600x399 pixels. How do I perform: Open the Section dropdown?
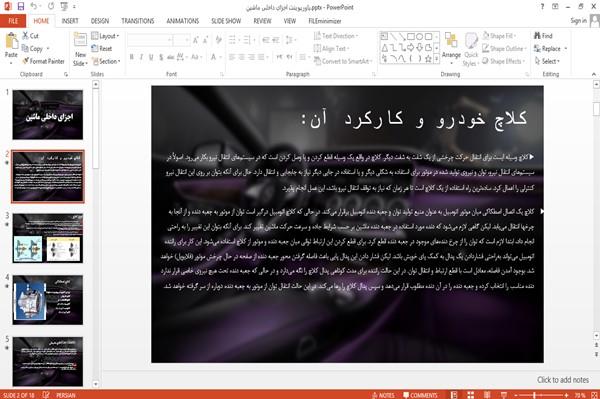coord(106,61)
